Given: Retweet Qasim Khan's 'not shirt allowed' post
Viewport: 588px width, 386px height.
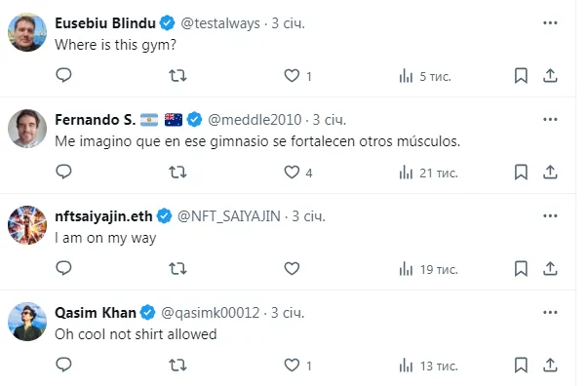Looking at the screenshot, I should 177,365.
